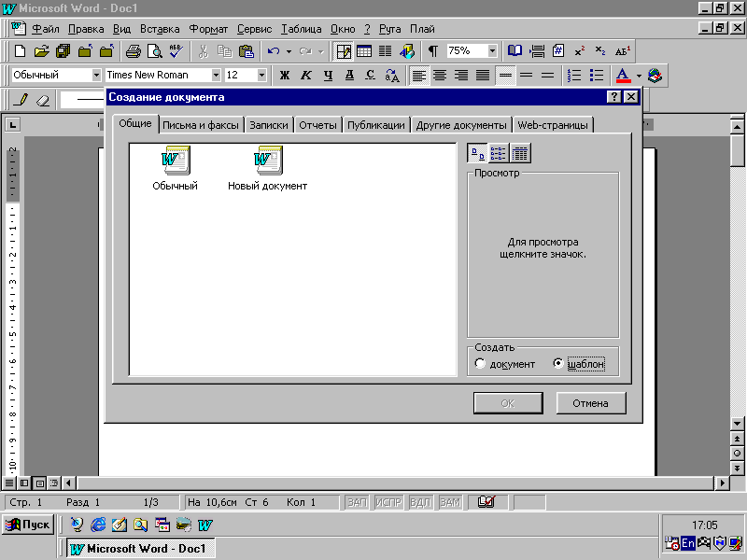Click the Copy toolbar icon

click(224, 51)
